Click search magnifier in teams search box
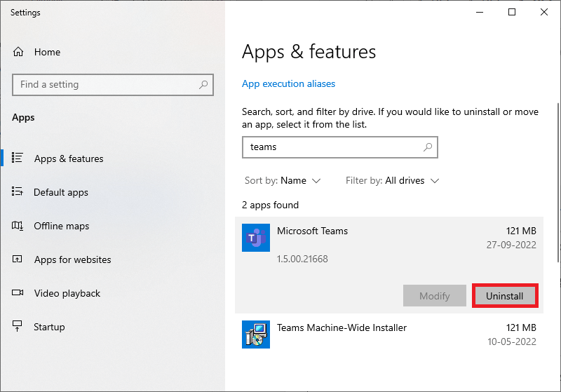The image size is (561, 392). pos(428,147)
